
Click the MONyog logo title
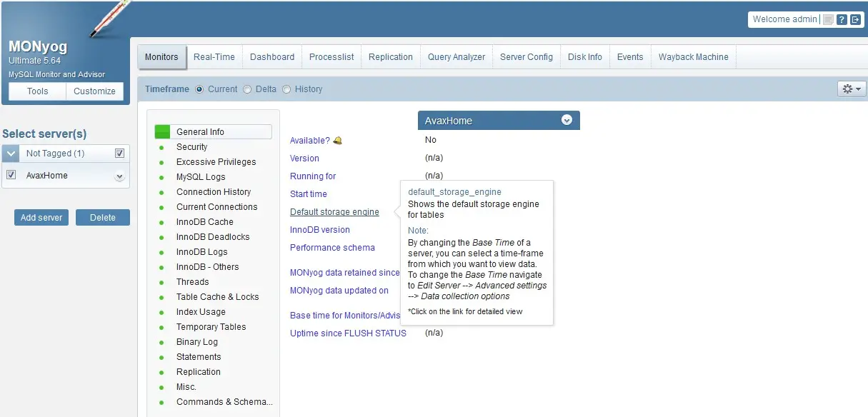pos(38,47)
